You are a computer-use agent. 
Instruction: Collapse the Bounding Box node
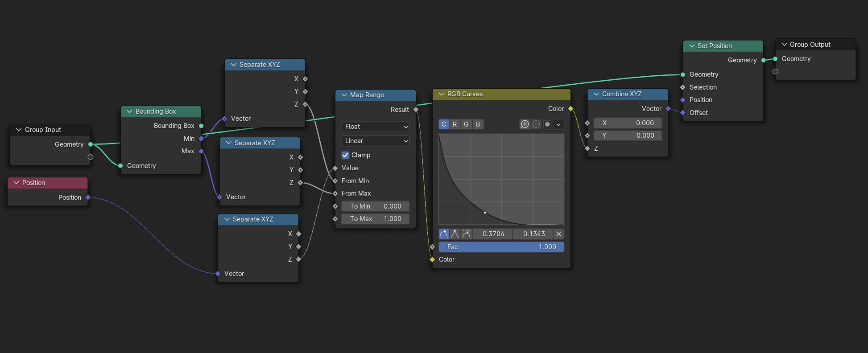(x=130, y=111)
